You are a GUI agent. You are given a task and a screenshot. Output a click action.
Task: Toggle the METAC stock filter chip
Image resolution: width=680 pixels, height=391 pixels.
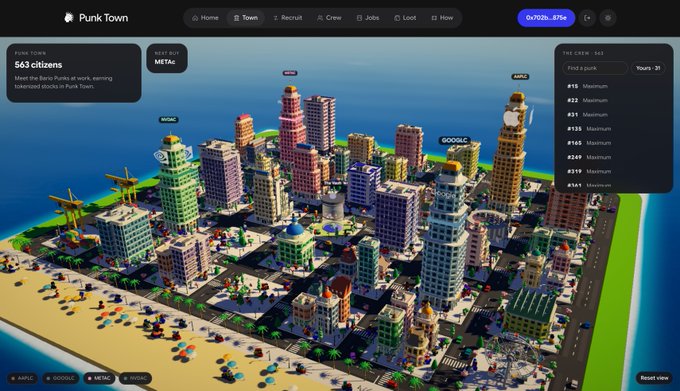[99, 378]
